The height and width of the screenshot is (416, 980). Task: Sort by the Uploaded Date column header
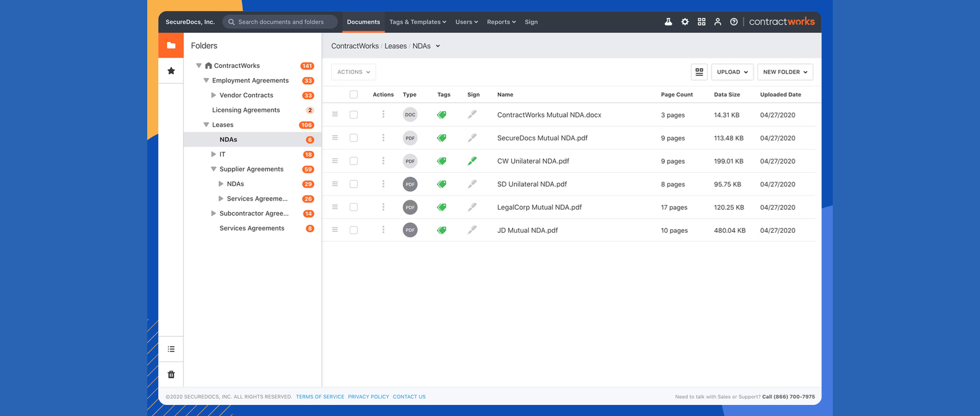point(780,95)
